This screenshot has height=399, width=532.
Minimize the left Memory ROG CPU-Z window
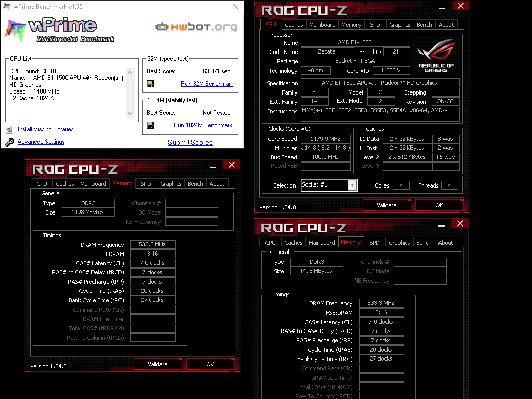[x=213, y=166]
